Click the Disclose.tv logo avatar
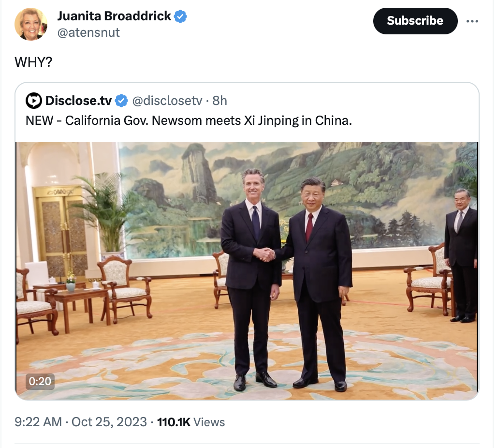 [x=33, y=101]
